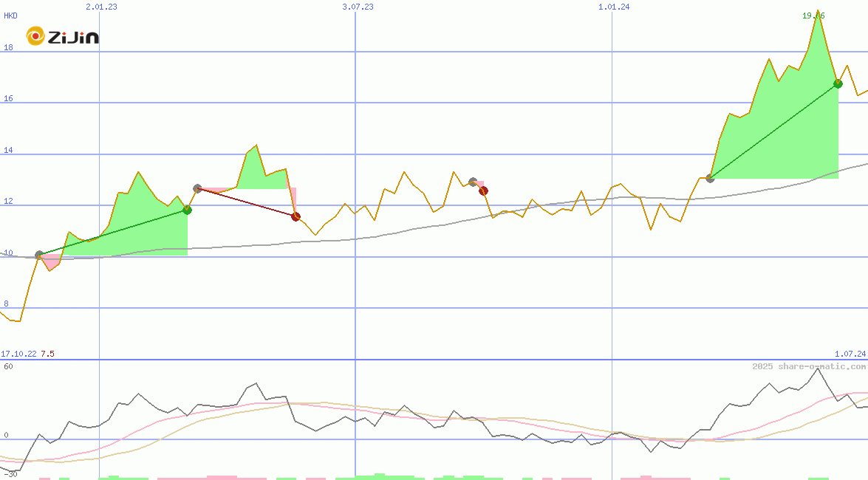Select the 3.07.23 date label

[x=358, y=7]
